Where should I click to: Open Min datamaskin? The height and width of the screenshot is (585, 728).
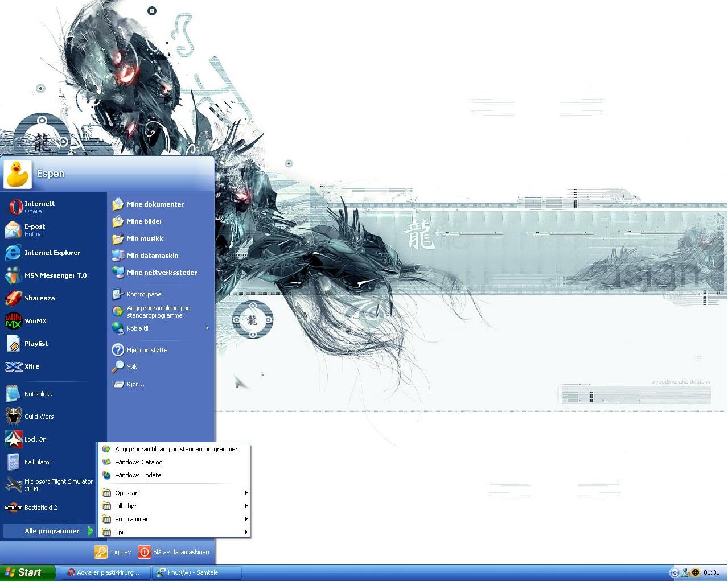pyautogui.click(x=161, y=256)
